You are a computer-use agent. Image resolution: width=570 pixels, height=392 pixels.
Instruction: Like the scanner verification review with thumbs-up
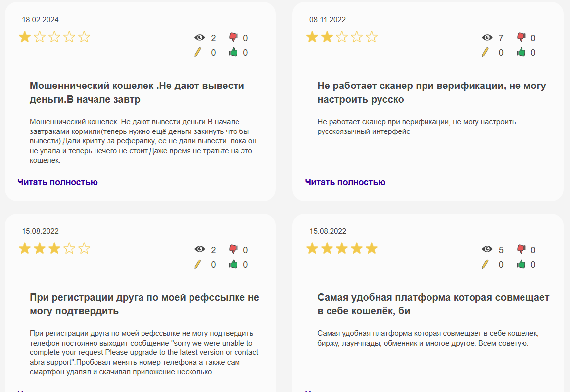coord(521,52)
